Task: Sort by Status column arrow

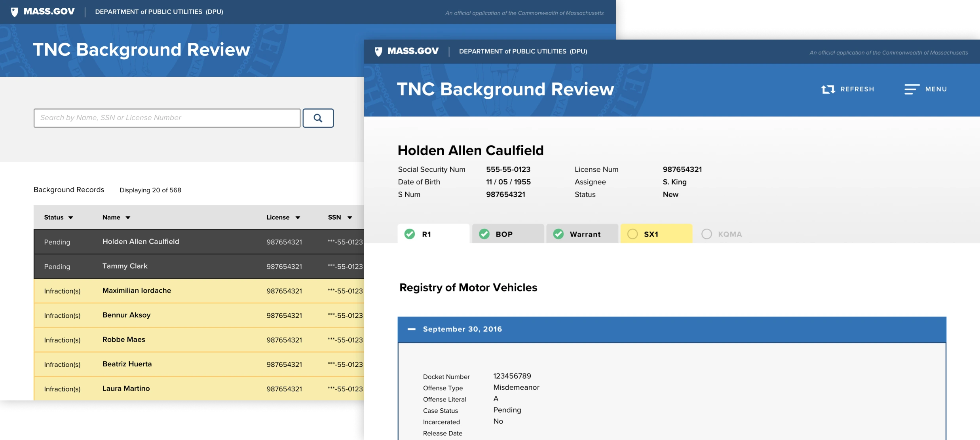Action: (x=71, y=218)
